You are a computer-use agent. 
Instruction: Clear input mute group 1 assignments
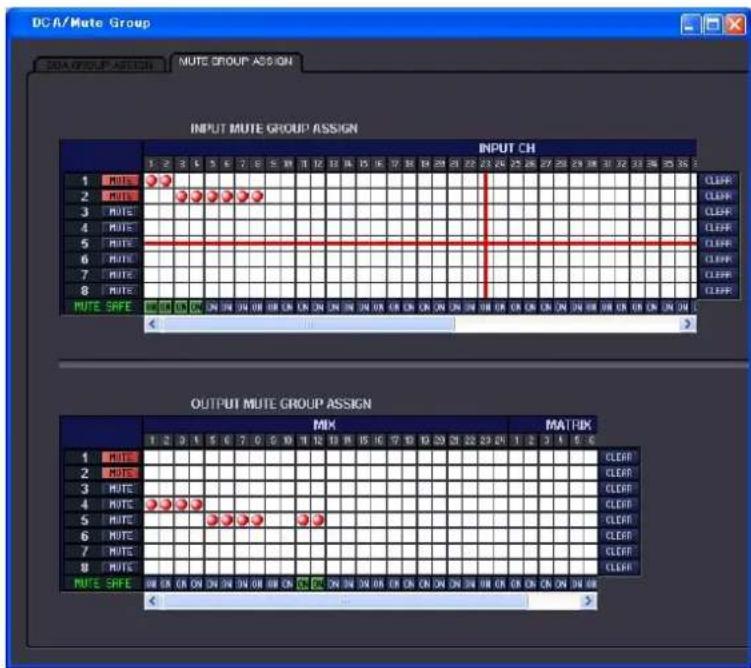click(717, 181)
